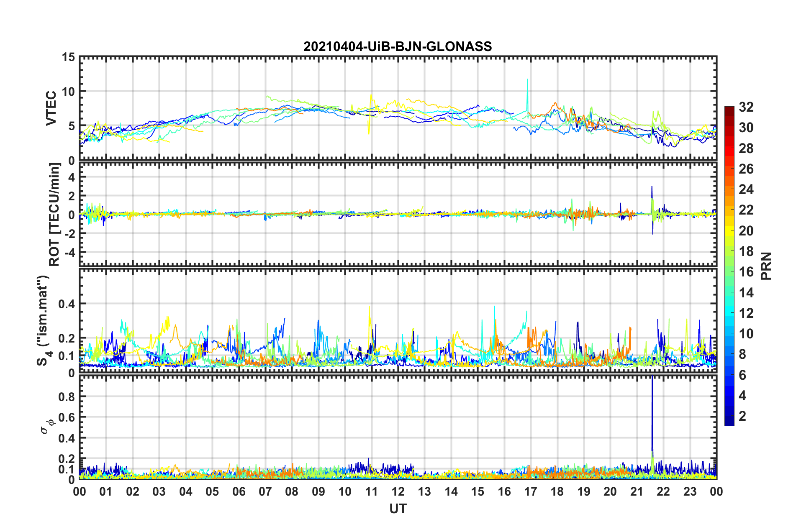Click the sigma phi y-axis tick 0.8
Image resolution: width=796 pixels, height=532 pixels.
67,397
